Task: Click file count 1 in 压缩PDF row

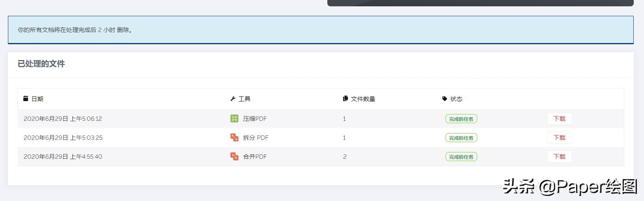Action: click(x=344, y=118)
